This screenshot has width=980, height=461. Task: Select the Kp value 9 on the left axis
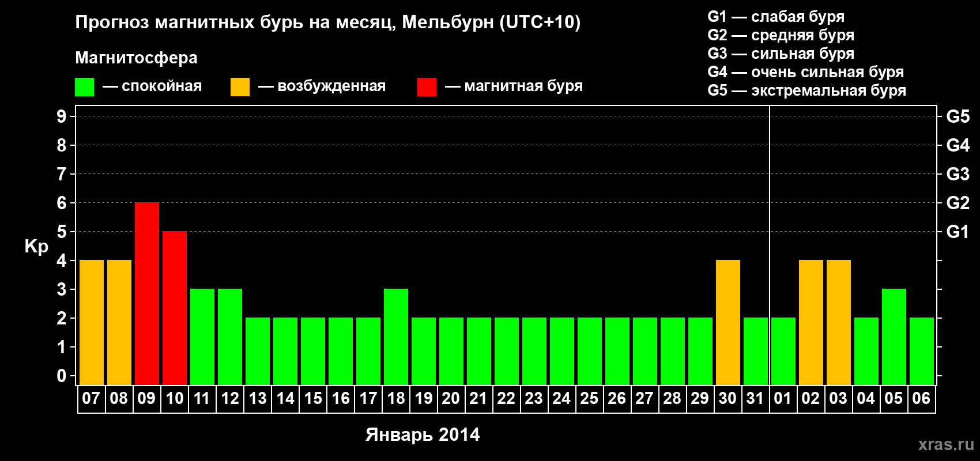(62, 116)
